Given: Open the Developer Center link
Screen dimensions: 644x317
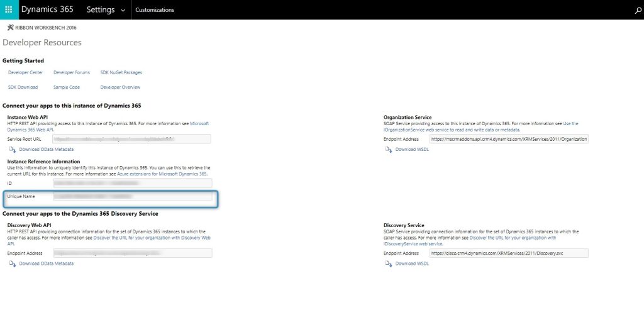Looking at the screenshot, I should tap(25, 73).
